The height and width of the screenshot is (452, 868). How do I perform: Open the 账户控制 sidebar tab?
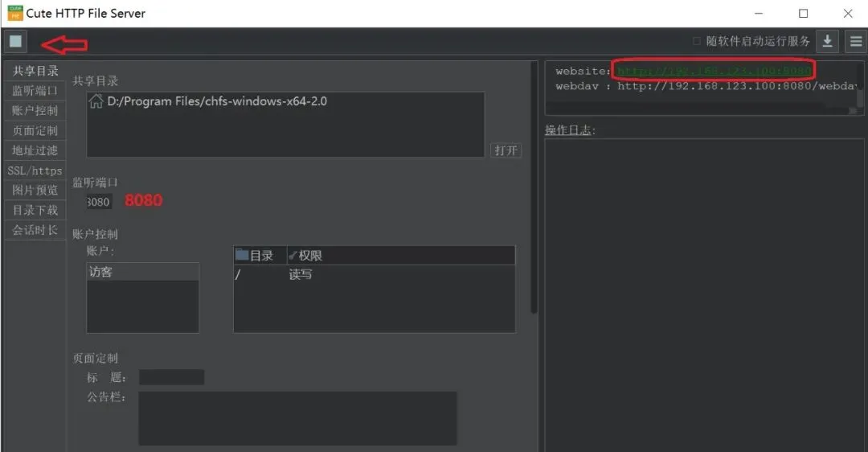pyautogui.click(x=35, y=110)
